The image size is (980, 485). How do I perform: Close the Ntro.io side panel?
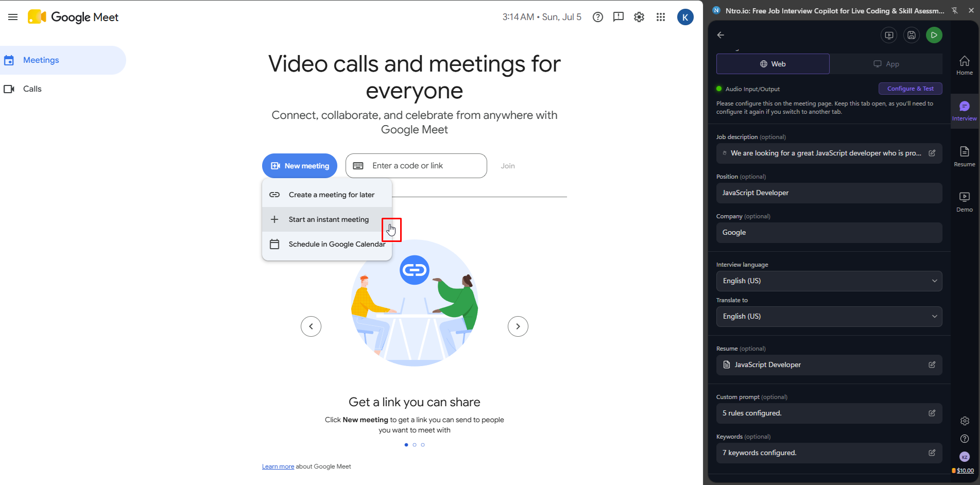point(971,10)
